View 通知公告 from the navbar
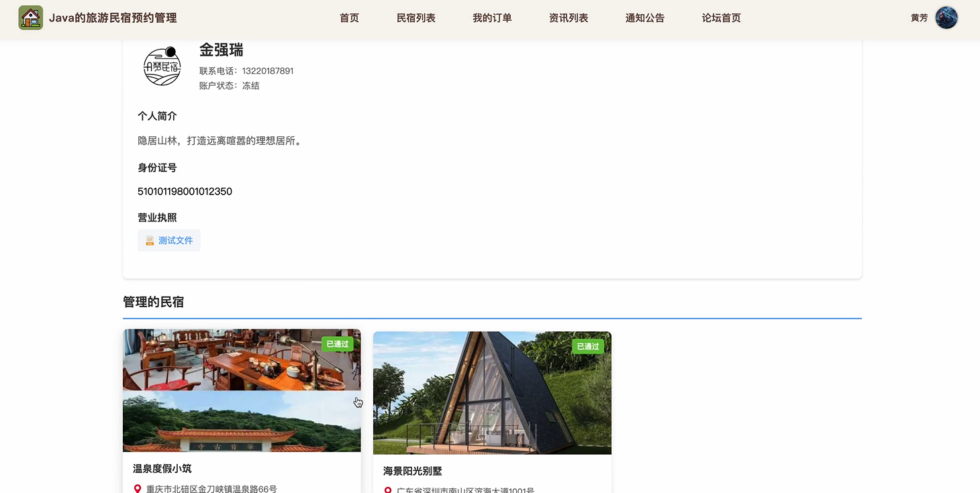 point(644,17)
